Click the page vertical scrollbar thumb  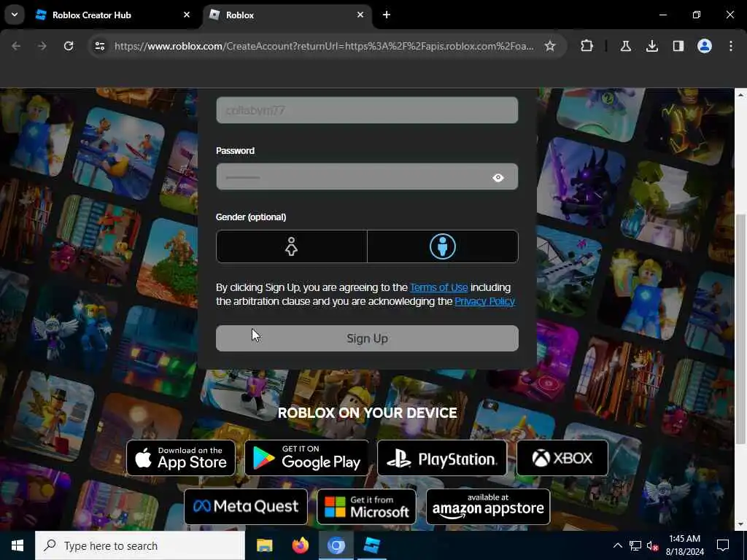(x=740, y=329)
